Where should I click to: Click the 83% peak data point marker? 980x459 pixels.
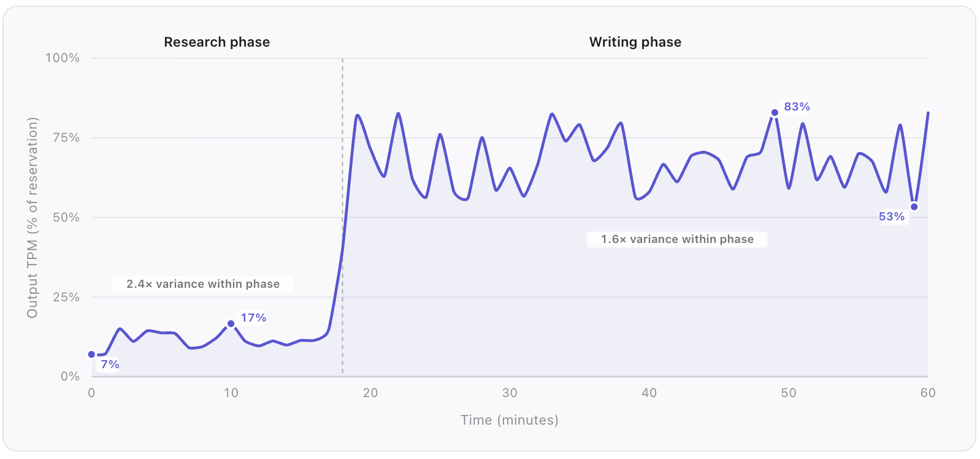coord(775,113)
